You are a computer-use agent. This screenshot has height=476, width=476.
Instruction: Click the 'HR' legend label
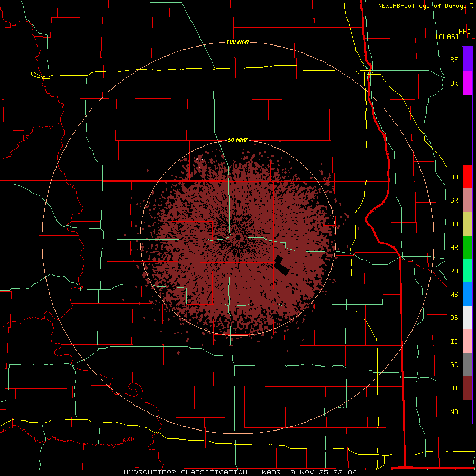(x=454, y=248)
